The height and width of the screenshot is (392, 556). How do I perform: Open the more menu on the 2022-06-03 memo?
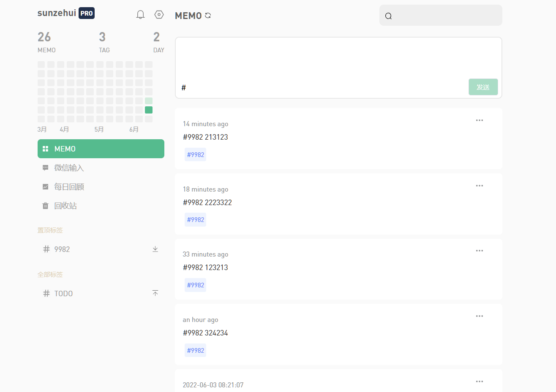[480, 381]
